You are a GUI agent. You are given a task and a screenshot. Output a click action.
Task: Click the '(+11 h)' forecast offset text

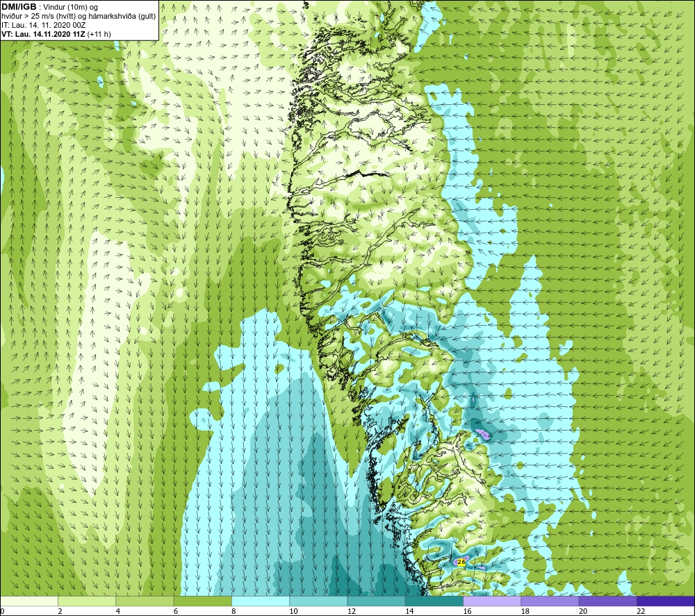(99, 34)
